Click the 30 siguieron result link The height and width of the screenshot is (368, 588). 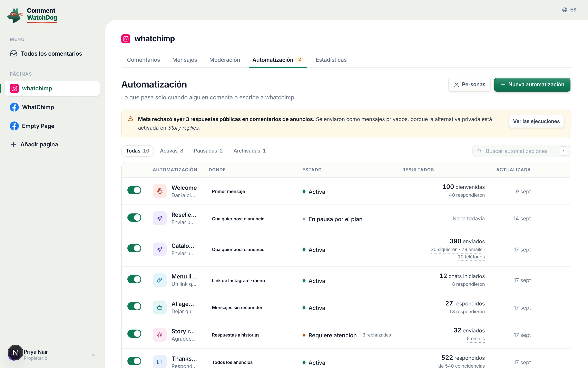click(444, 249)
